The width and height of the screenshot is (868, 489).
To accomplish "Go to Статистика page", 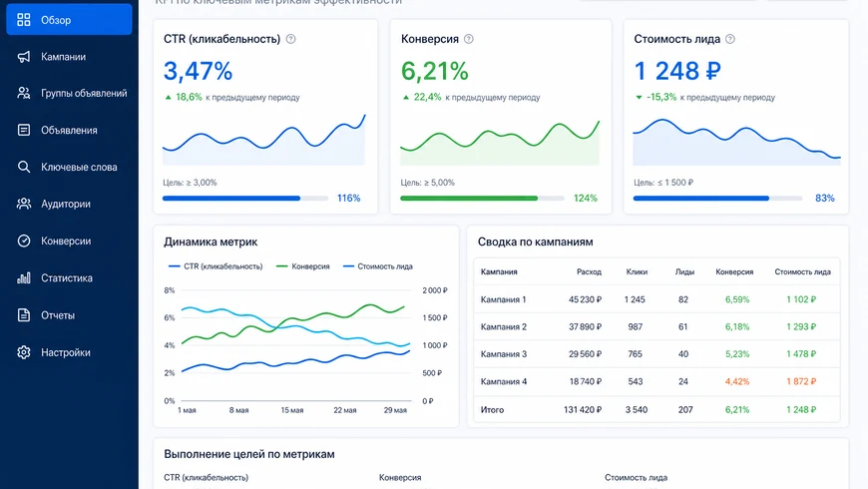I will coord(69,278).
